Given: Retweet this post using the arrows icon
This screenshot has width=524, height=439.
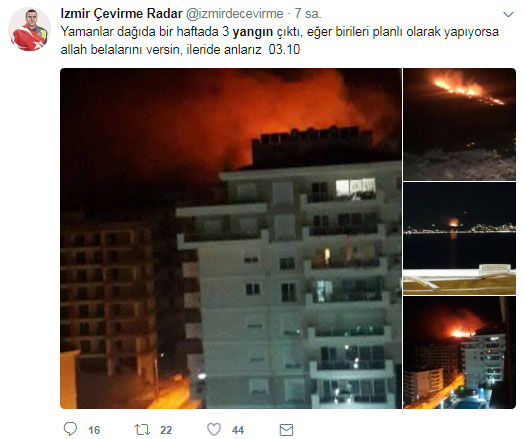Looking at the screenshot, I should 142,430.
